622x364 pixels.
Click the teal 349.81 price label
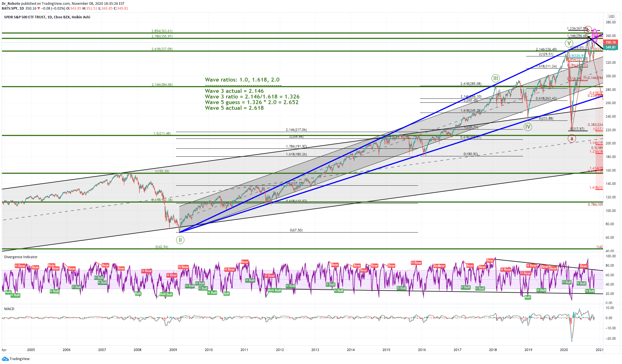[610, 47]
